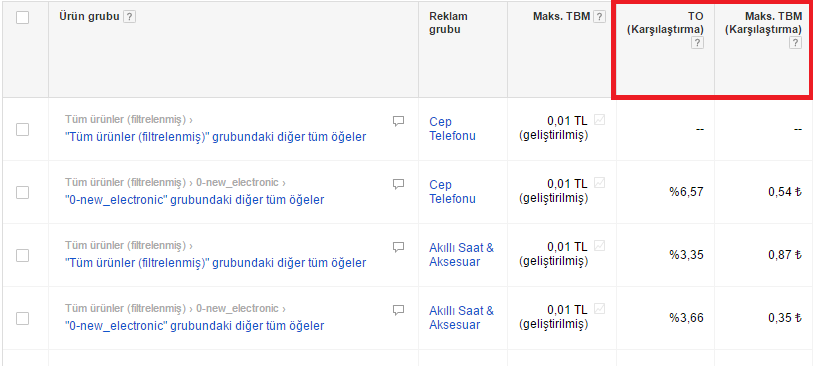Click the comment bubble icon in first row

click(398, 121)
